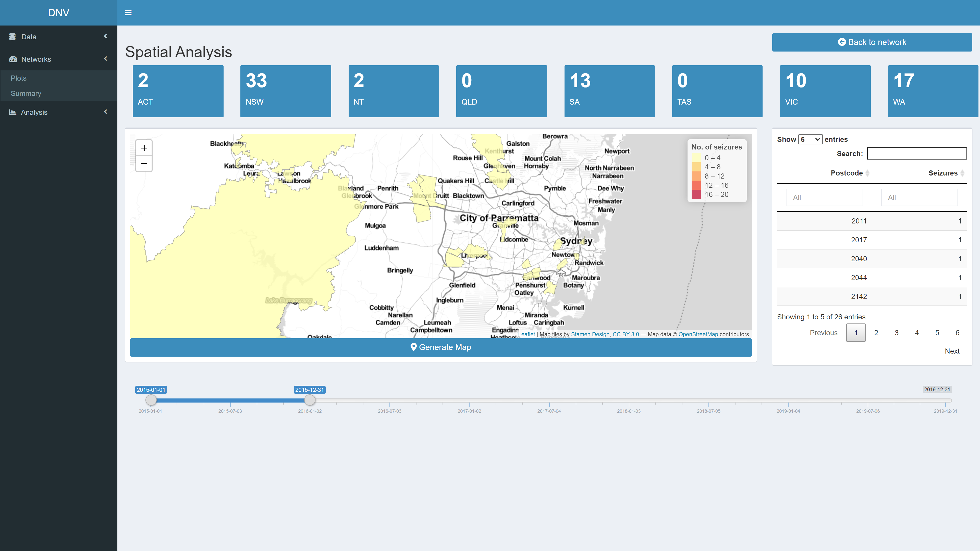This screenshot has height=551, width=980.
Task: Click the Next pagination link
Action: [x=952, y=351]
